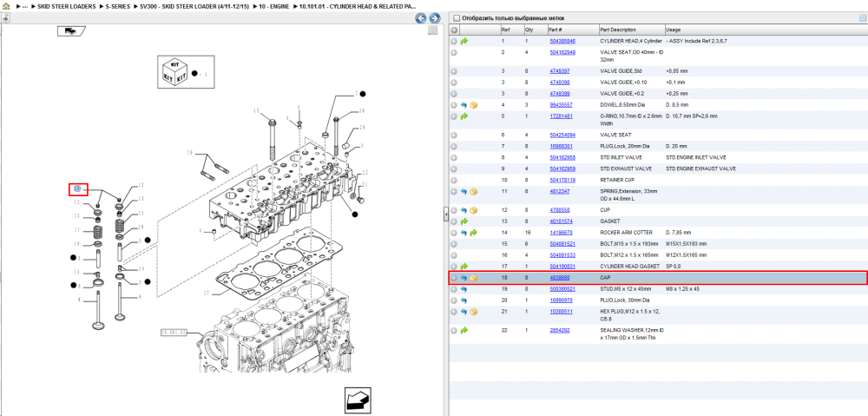The width and height of the screenshot is (868, 416).
Task: Open S-SERIES breadcrumb
Action: (x=118, y=6)
